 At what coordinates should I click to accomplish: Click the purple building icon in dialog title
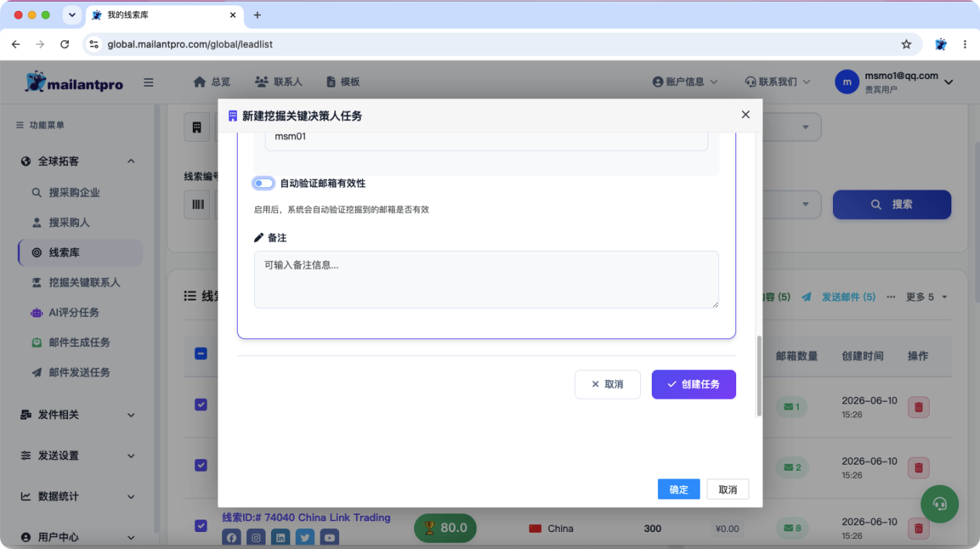click(x=232, y=116)
